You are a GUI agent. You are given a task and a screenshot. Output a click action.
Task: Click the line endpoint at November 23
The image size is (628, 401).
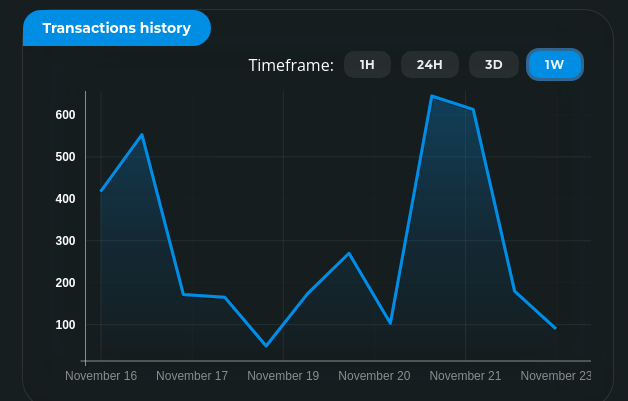click(556, 328)
